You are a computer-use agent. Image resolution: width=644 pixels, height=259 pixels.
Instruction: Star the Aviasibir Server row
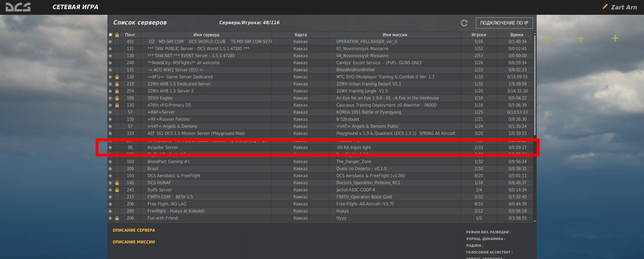pyautogui.click(x=110, y=147)
